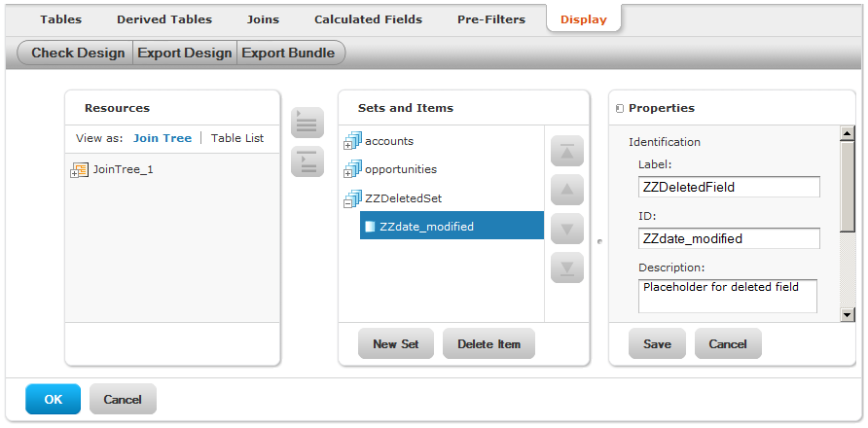The height and width of the screenshot is (428, 868).
Task: Click the ZZdate_modified field icon
Action: click(370, 227)
